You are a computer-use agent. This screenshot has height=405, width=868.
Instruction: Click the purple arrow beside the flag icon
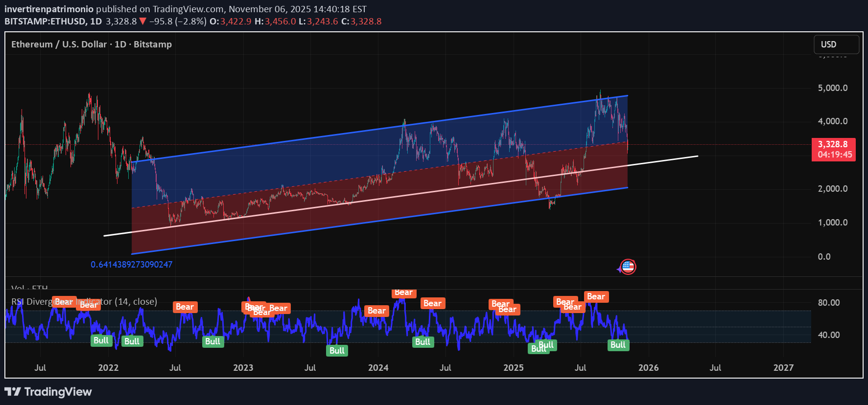click(x=619, y=269)
